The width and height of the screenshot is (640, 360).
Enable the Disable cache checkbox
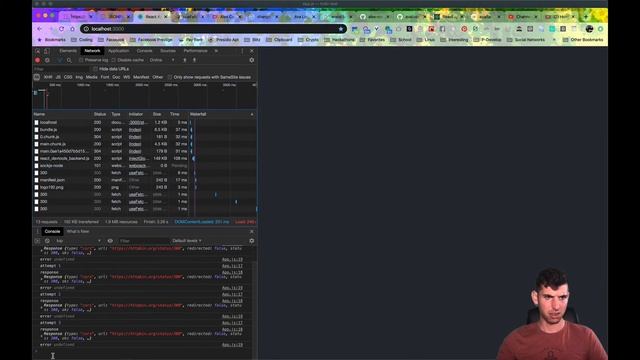point(114,60)
